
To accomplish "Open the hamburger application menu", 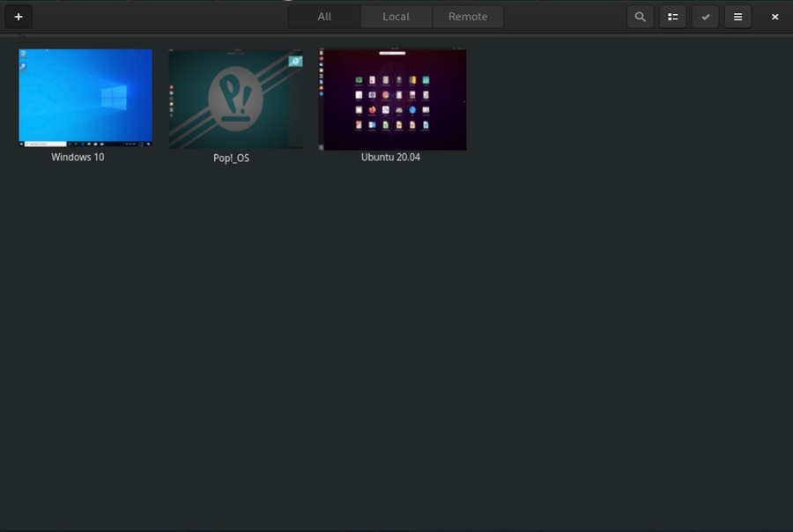I will pyautogui.click(x=737, y=17).
